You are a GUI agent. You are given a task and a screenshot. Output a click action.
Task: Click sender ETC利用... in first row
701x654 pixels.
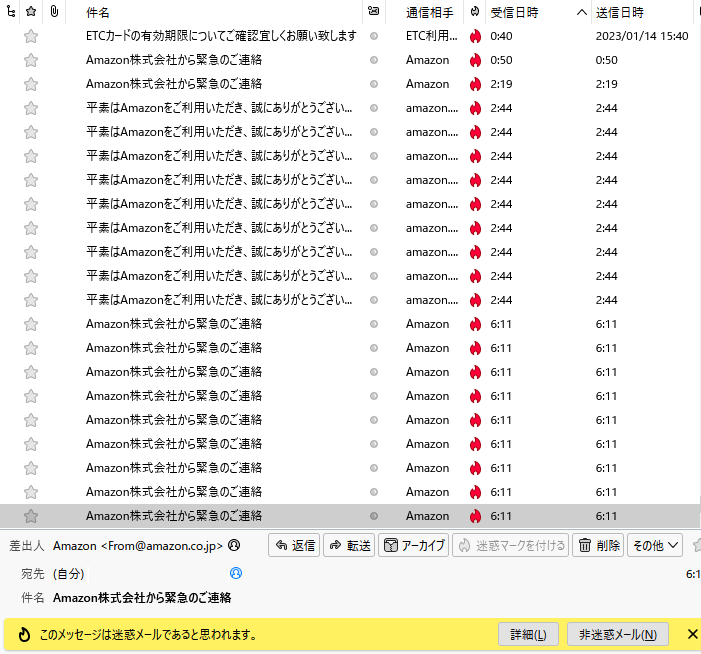click(x=431, y=36)
